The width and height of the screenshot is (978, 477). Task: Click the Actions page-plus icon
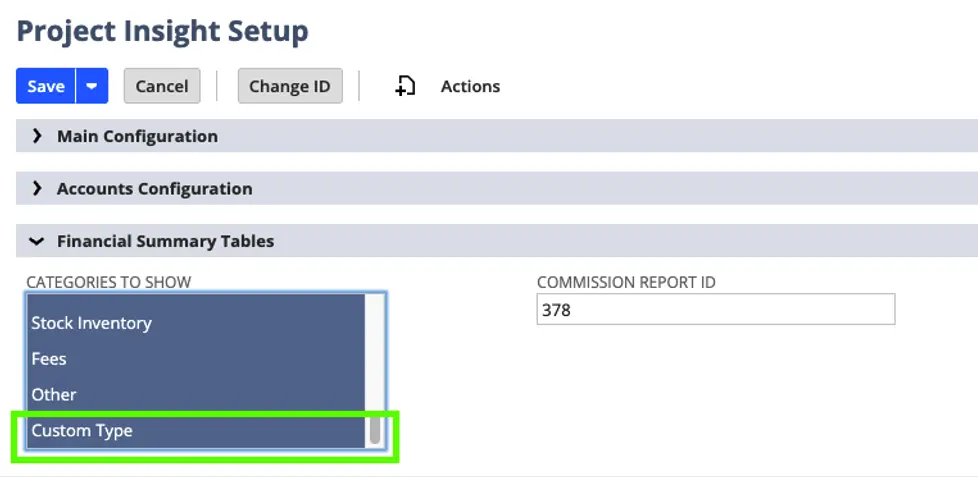pos(405,86)
